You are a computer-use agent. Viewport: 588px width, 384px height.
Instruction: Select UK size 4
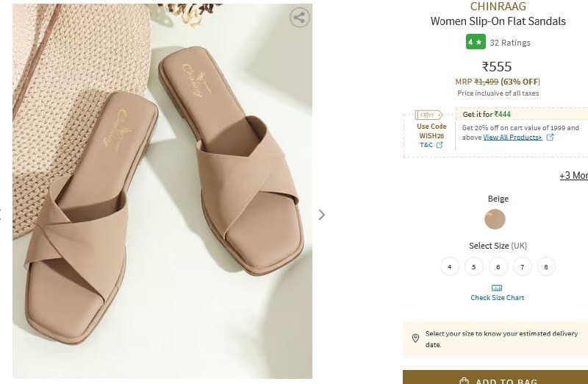[450, 267]
